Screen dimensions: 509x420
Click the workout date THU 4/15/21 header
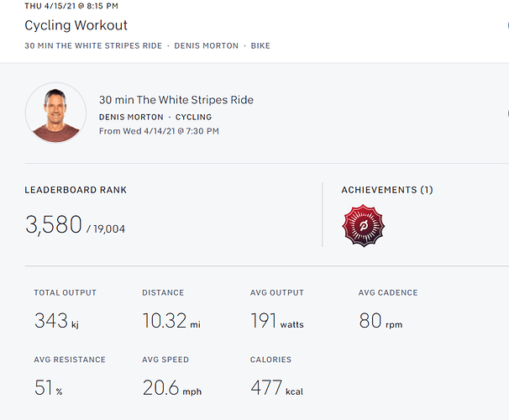71,6
